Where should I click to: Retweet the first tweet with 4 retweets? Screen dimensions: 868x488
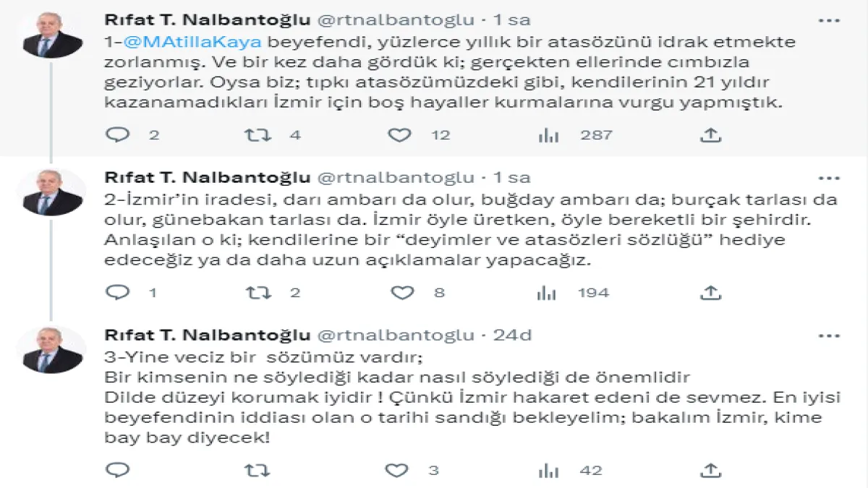(x=258, y=134)
